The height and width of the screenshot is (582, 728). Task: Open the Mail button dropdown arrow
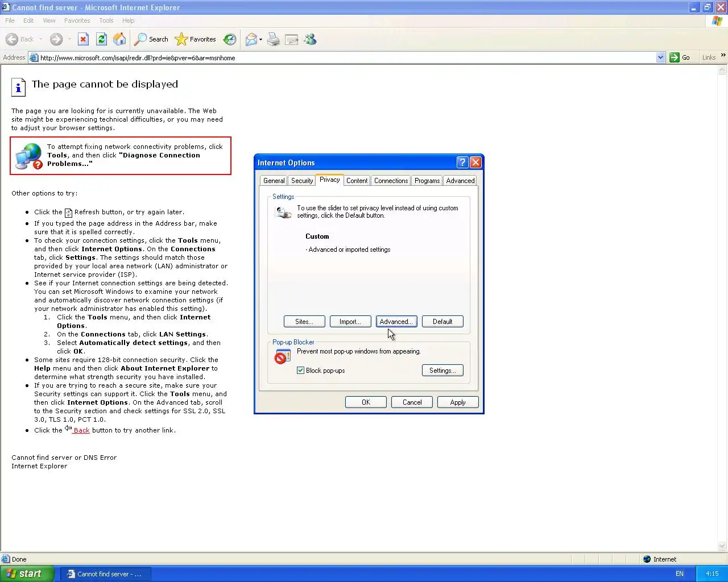click(x=260, y=39)
